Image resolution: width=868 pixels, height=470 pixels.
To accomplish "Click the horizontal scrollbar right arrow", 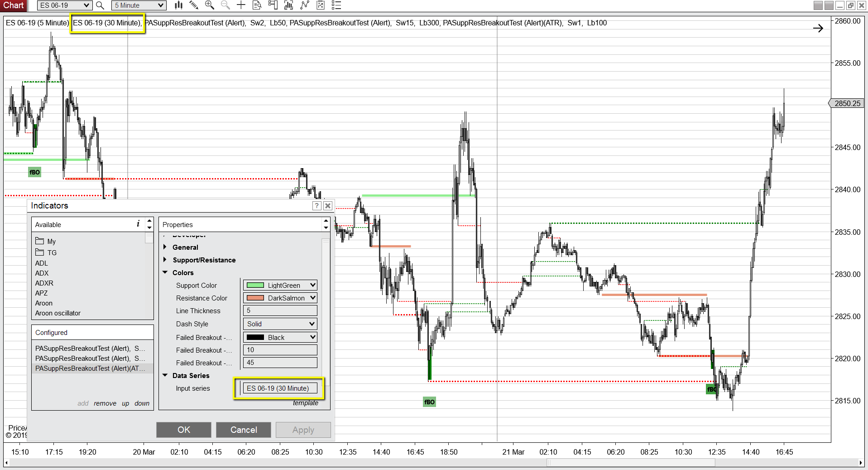I will [860, 463].
